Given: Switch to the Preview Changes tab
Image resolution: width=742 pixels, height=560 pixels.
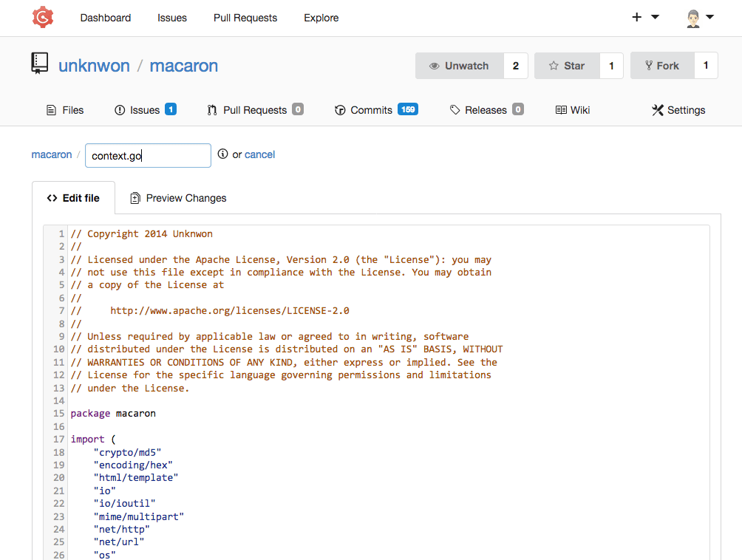Looking at the screenshot, I should tap(178, 198).
